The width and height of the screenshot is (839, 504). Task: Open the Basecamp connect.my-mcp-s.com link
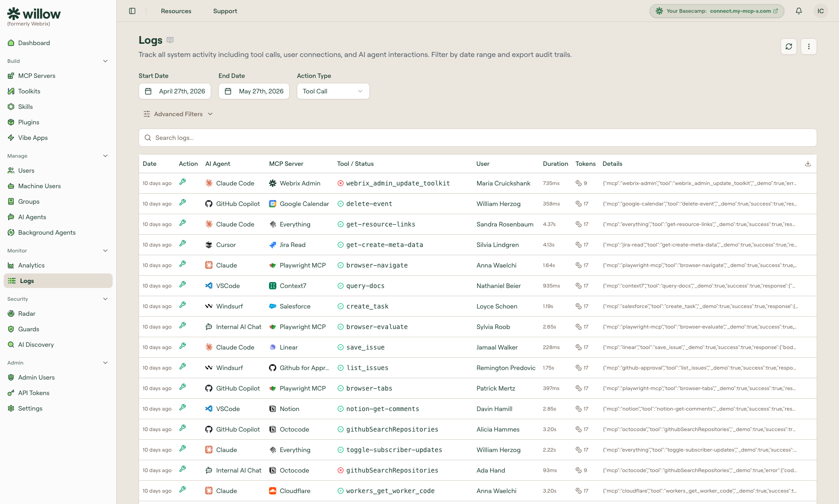click(x=717, y=11)
